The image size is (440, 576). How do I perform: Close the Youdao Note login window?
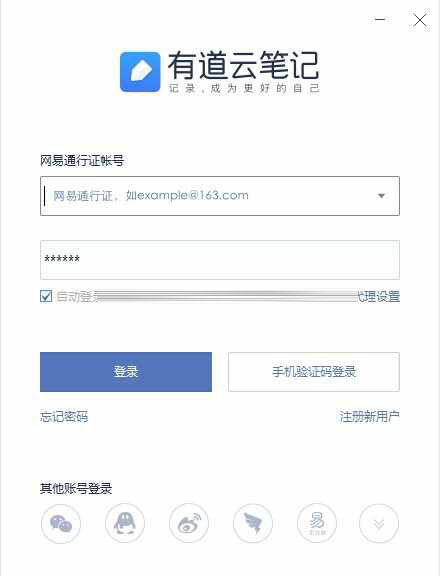tap(420, 20)
